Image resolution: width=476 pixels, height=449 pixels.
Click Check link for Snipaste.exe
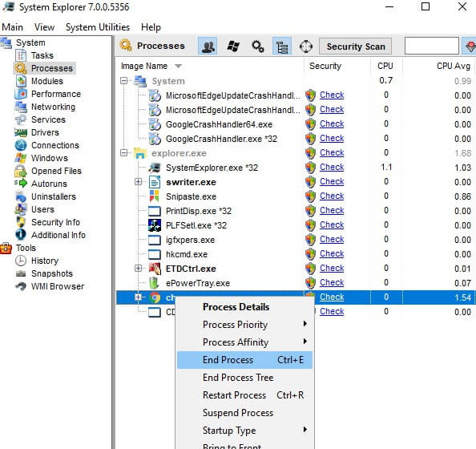click(332, 196)
